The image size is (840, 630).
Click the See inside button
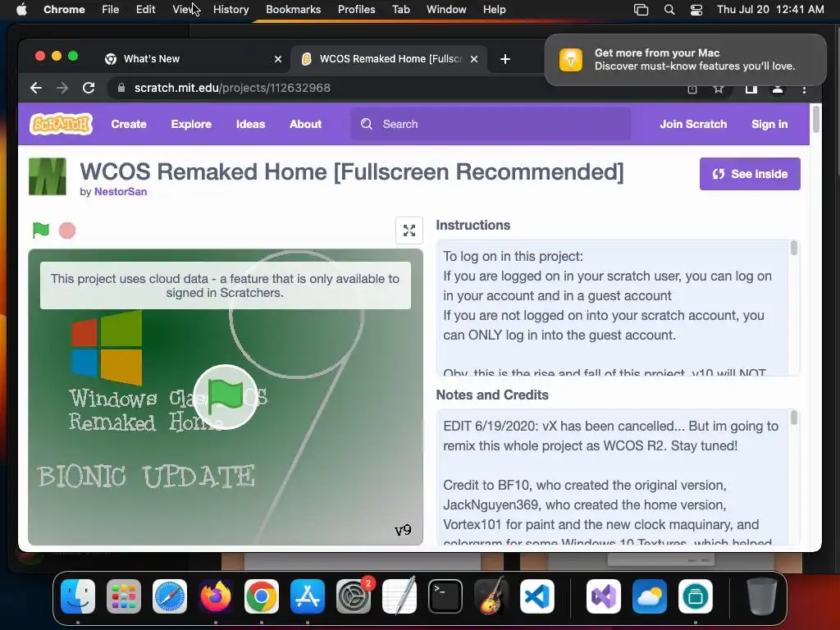(750, 174)
